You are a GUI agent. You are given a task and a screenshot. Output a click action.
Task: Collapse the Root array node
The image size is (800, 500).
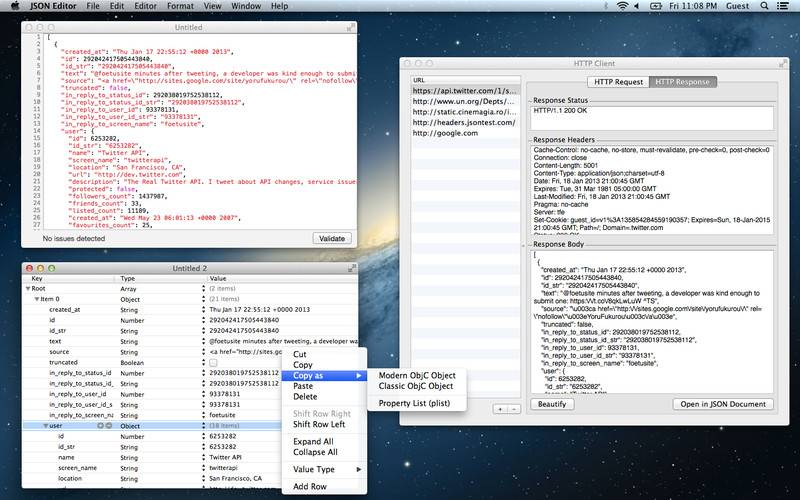click(x=28, y=288)
